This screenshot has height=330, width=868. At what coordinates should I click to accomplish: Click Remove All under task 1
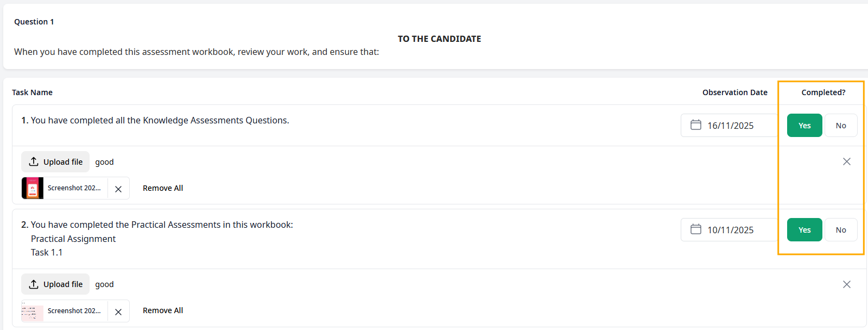[163, 188]
